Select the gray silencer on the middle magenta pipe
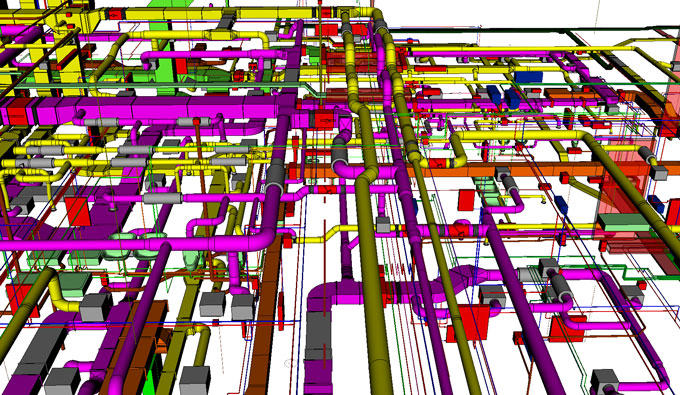 [x=163, y=199]
